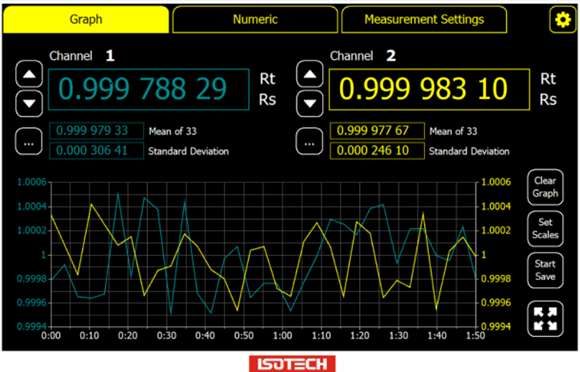Image resolution: width=580 pixels, height=372 pixels.
Task: Expand graph to full screen
Action: [545, 319]
